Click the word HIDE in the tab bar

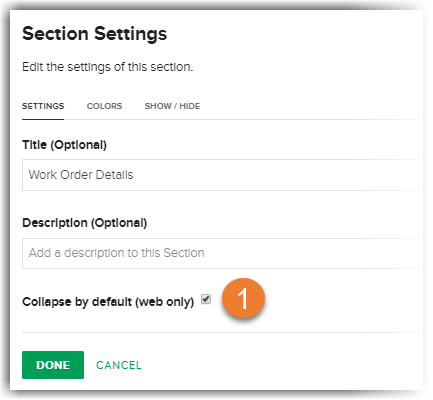190,106
